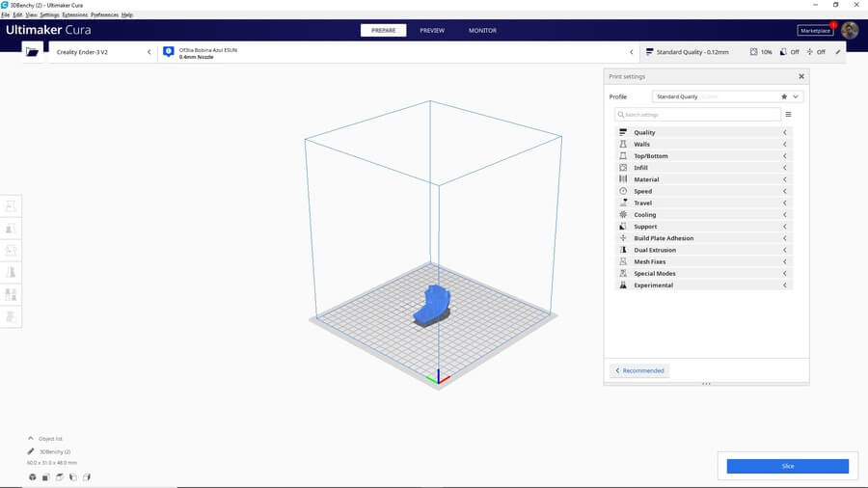Switch to the Preview tab

[x=432, y=30]
